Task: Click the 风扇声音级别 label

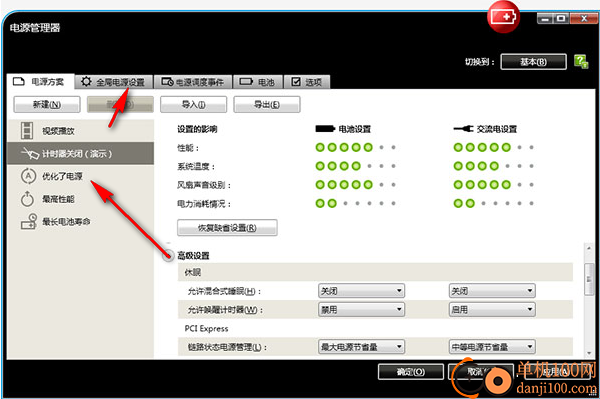Action: [204, 185]
